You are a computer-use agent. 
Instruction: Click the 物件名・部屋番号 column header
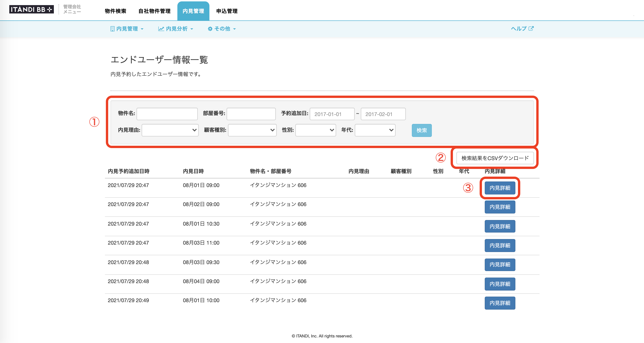pyautogui.click(x=270, y=171)
